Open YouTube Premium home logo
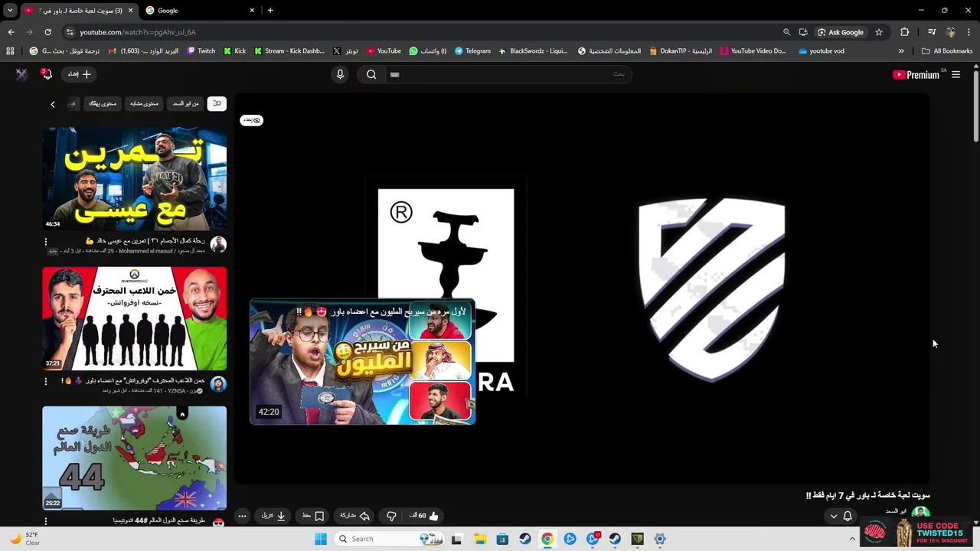 916,75
